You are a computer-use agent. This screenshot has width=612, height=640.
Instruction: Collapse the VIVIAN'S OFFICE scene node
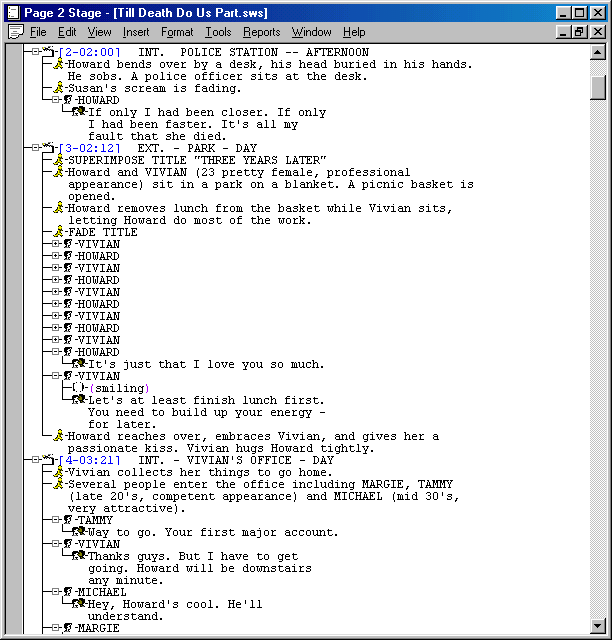(x=36, y=460)
